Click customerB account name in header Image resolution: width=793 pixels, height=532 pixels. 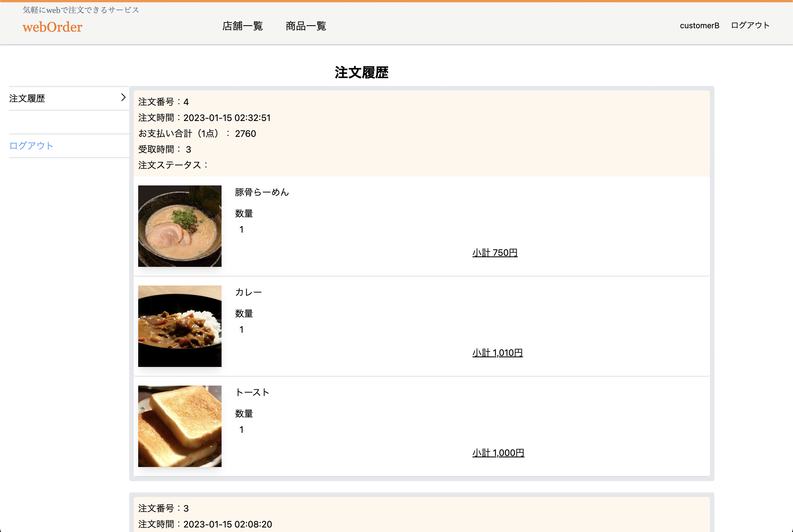(x=699, y=25)
